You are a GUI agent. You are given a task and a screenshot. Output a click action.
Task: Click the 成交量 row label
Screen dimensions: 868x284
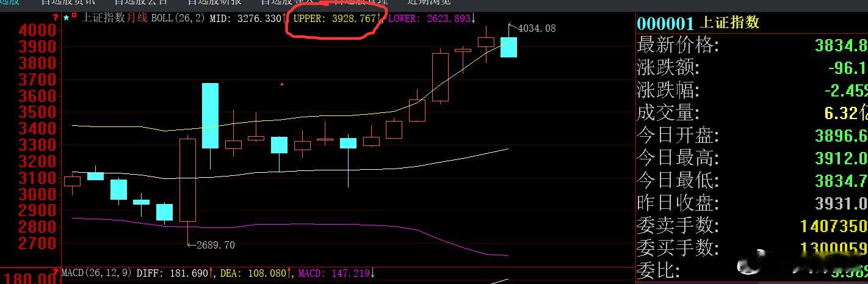(x=668, y=113)
